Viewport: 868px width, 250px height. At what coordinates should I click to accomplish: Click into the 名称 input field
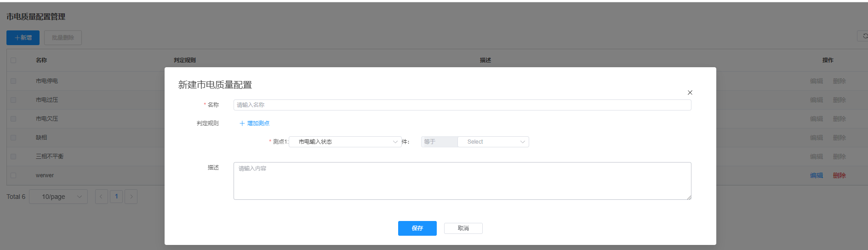[x=462, y=105]
